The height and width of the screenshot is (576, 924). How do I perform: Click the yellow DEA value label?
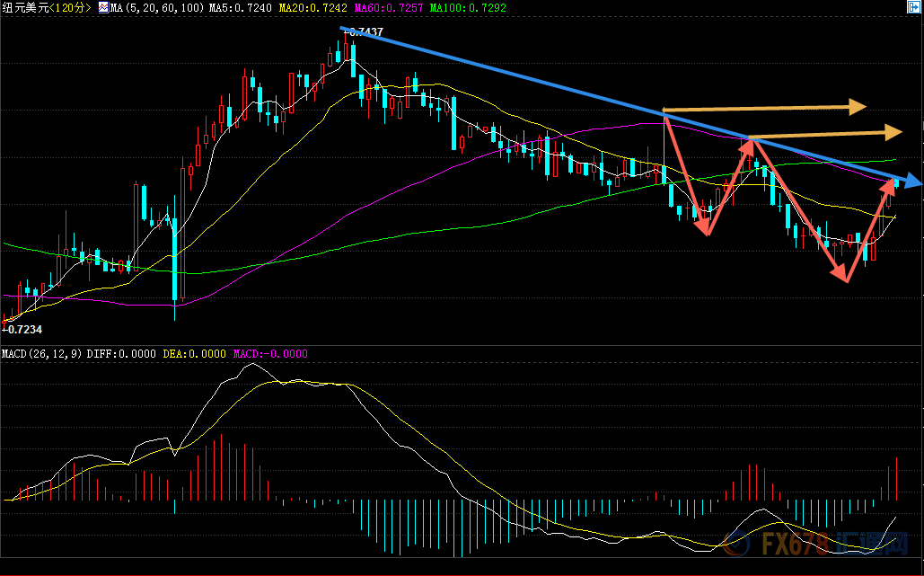click(x=194, y=354)
